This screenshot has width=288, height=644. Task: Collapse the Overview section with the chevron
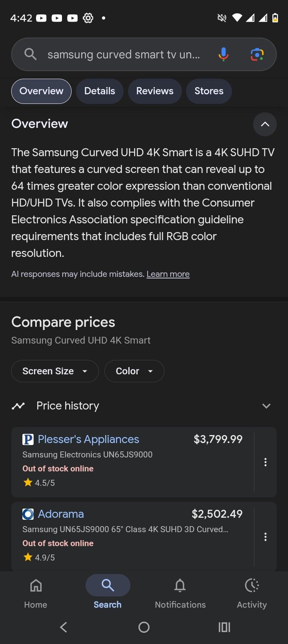pyautogui.click(x=265, y=124)
